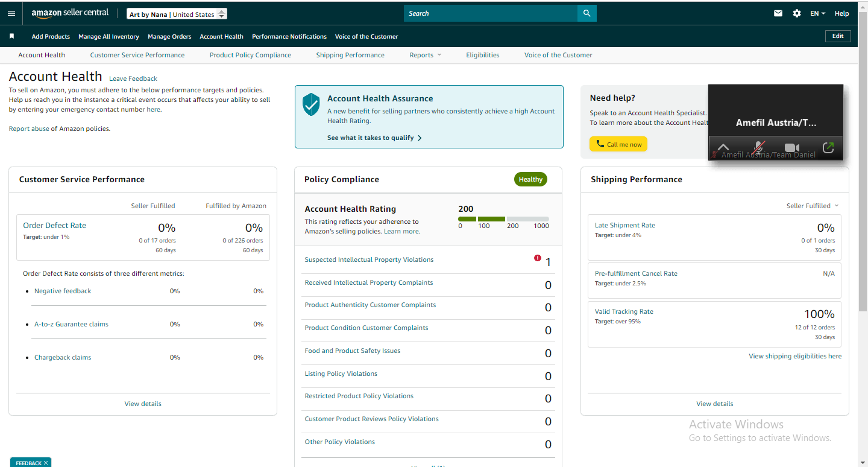868x467 pixels.
Task: Open Manage All Inventory menu item
Action: point(108,36)
